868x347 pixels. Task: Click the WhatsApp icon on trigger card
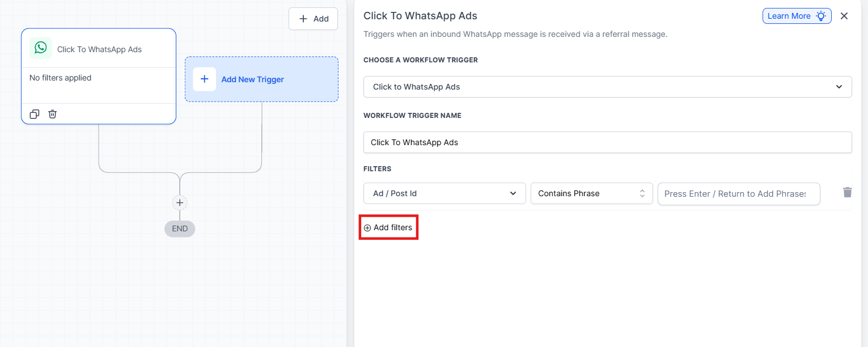pos(41,48)
